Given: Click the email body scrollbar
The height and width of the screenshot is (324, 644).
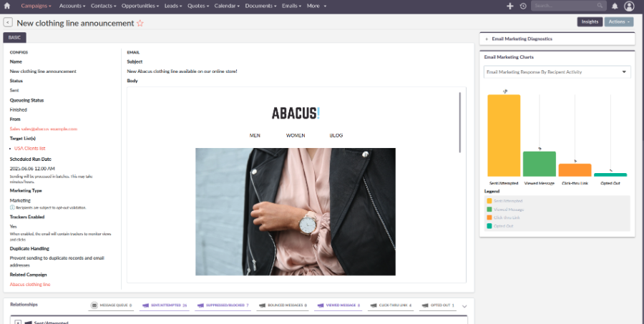Looking at the screenshot, I should point(459,122).
